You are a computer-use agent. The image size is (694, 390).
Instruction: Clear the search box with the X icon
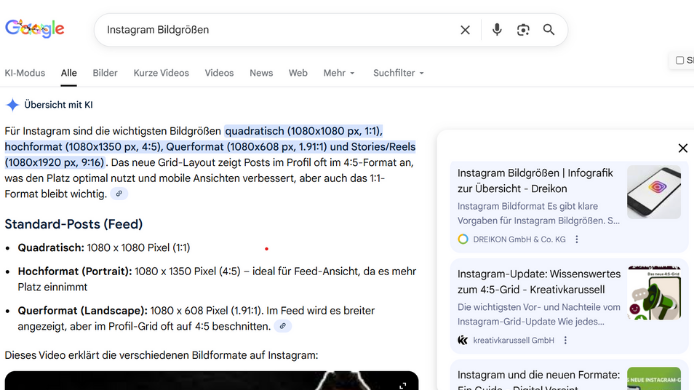tap(465, 30)
